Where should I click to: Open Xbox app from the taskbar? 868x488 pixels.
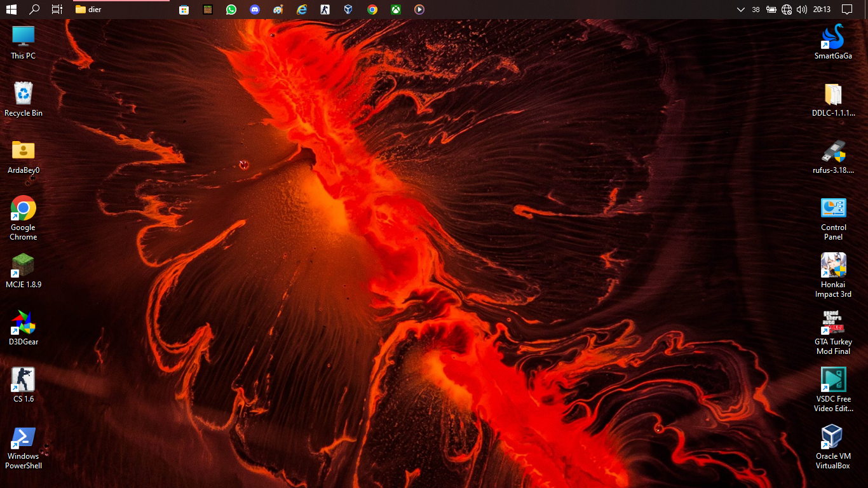[395, 10]
